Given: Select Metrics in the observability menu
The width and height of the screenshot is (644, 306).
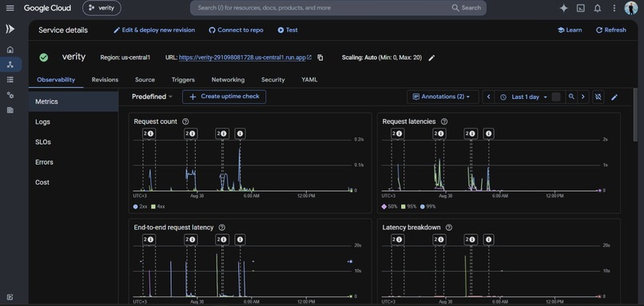Looking at the screenshot, I should (74, 101).
